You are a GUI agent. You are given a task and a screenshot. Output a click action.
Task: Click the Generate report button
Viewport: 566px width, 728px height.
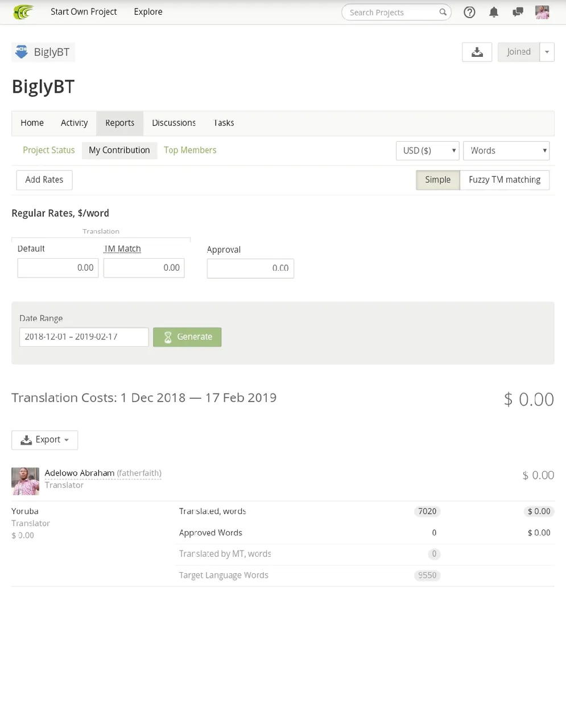[x=187, y=337]
